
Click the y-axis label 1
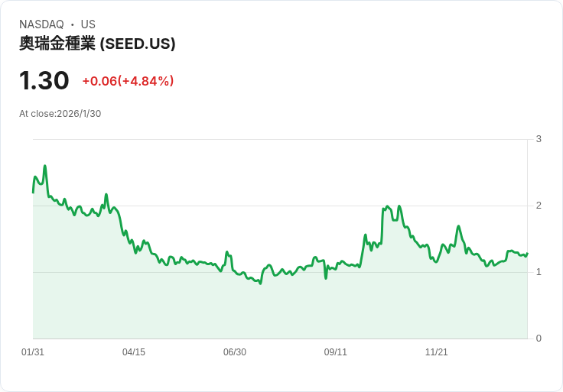click(539, 272)
